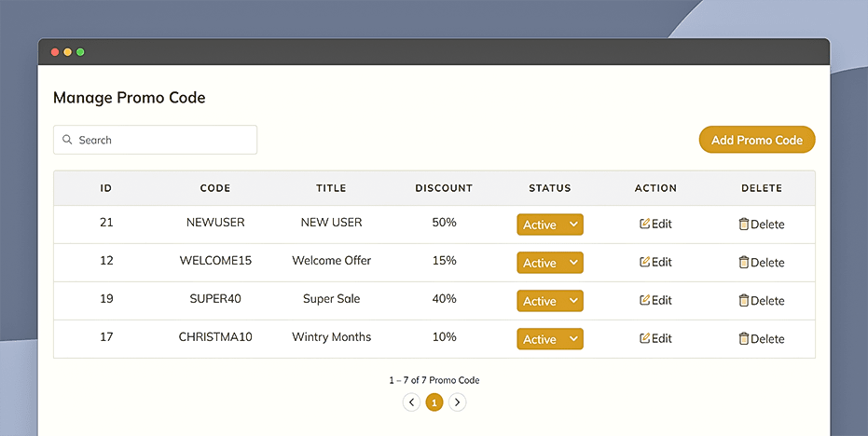Click ID 17 in the table
This screenshot has width=868, height=436.
(106, 337)
